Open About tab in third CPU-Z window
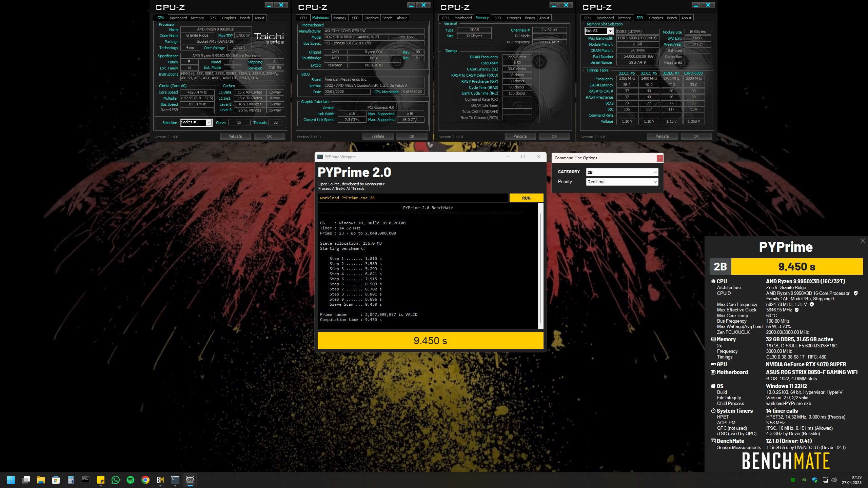868x488 pixels. [x=544, y=18]
